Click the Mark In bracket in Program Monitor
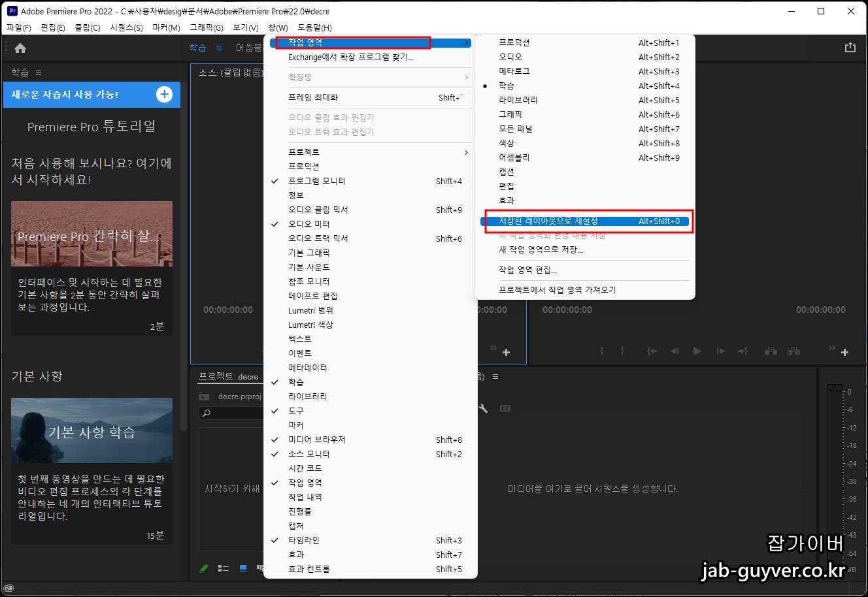The image size is (868, 597). click(x=602, y=351)
